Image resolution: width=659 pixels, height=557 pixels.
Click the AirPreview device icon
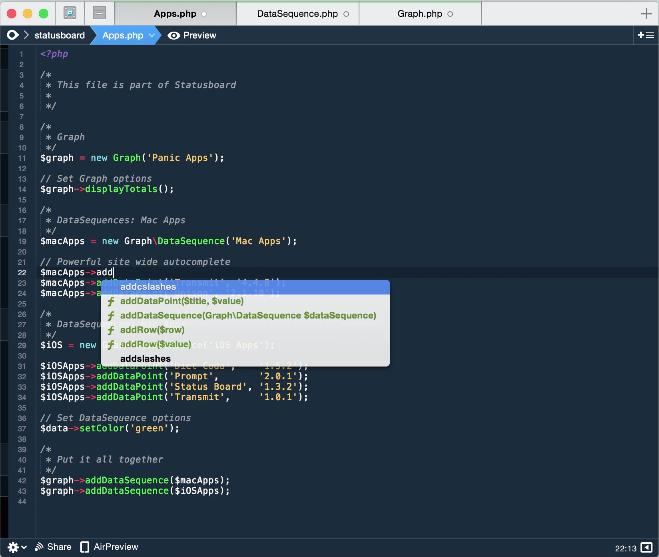(85, 547)
